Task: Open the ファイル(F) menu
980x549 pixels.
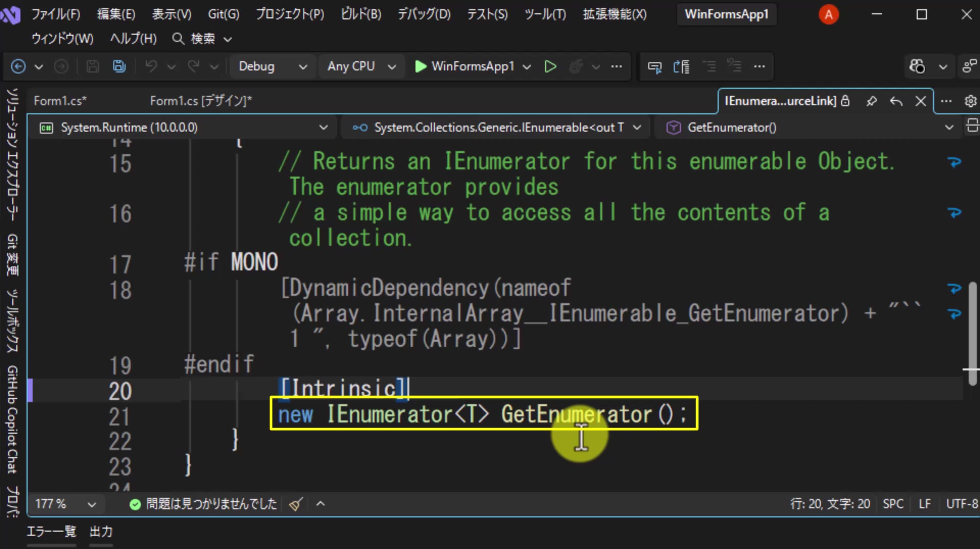Action: [56, 14]
